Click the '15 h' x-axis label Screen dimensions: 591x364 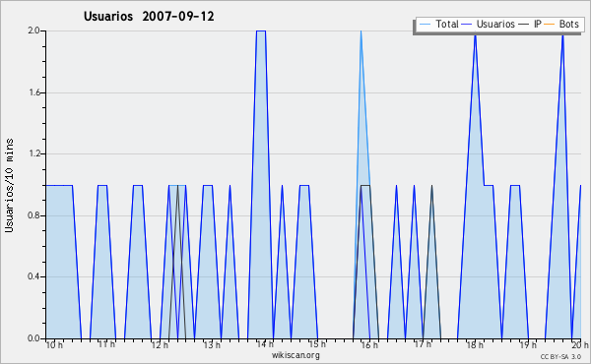[x=317, y=344]
